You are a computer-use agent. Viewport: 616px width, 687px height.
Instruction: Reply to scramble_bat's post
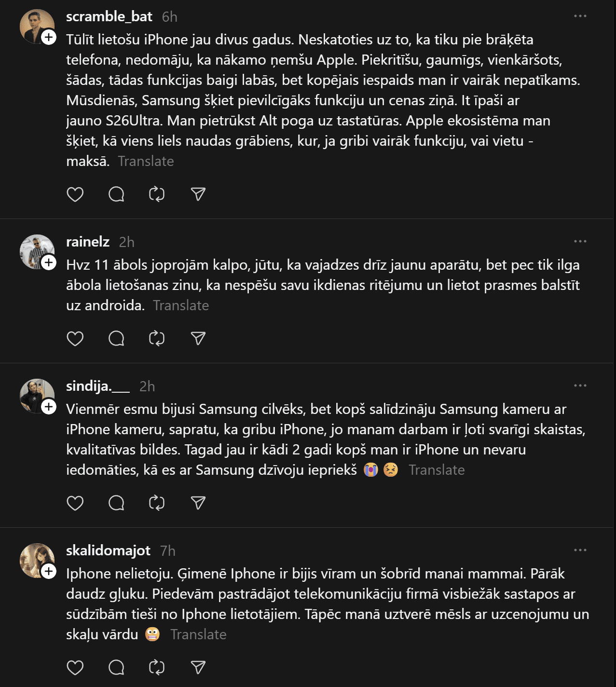coord(116,194)
